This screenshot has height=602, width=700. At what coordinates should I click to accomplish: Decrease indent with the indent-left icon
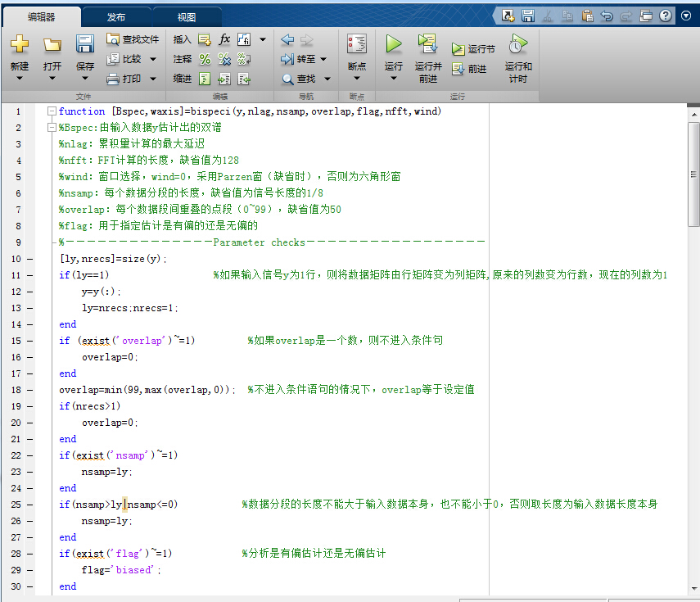pyautogui.click(x=244, y=79)
